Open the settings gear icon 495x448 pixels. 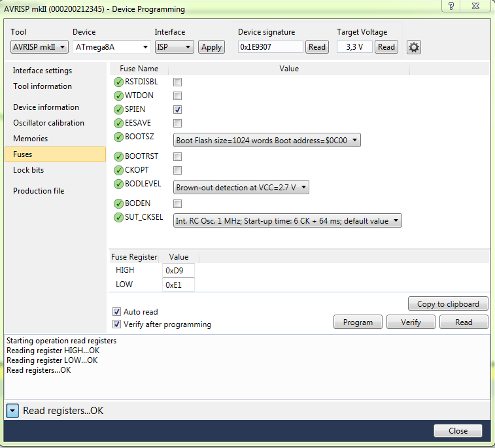point(413,47)
